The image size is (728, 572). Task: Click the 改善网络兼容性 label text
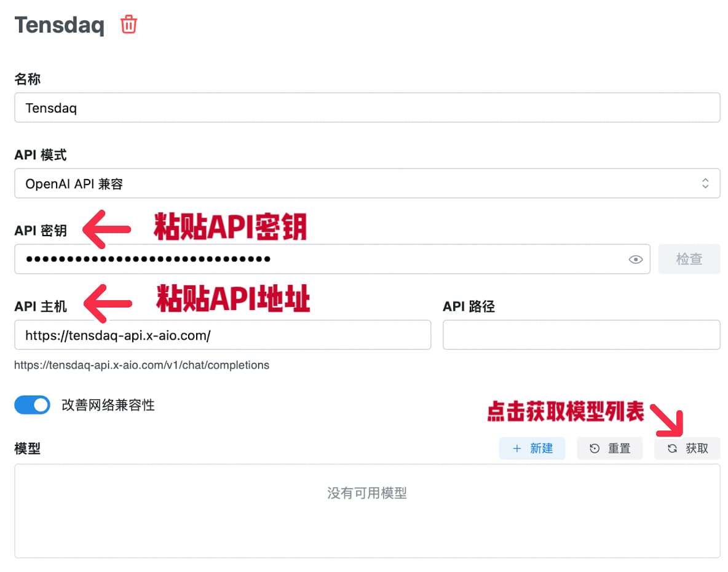click(108, 405)
